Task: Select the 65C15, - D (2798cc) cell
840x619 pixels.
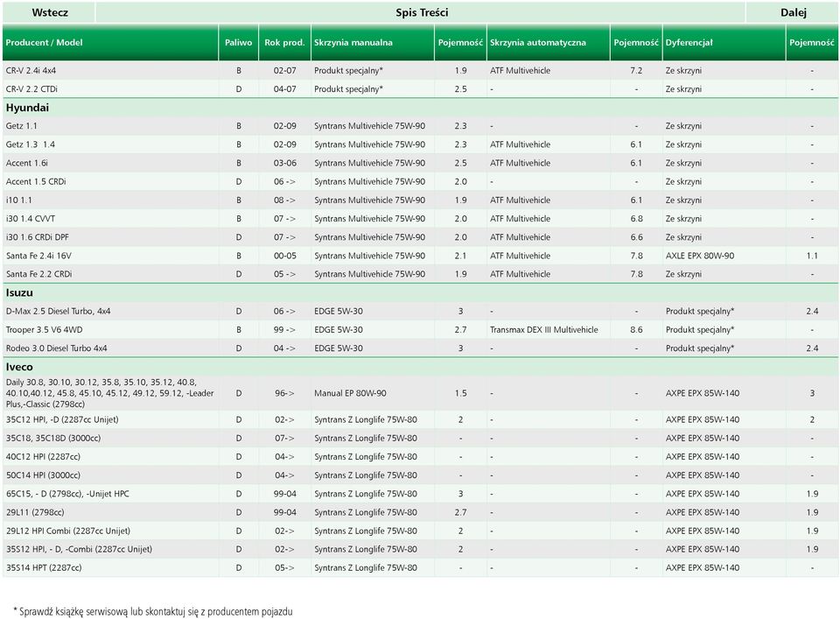Action: tap(110, 494)
